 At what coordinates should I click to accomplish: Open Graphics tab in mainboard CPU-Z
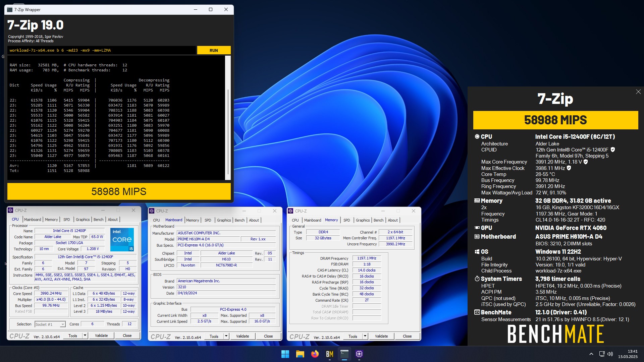pos(224,220)
